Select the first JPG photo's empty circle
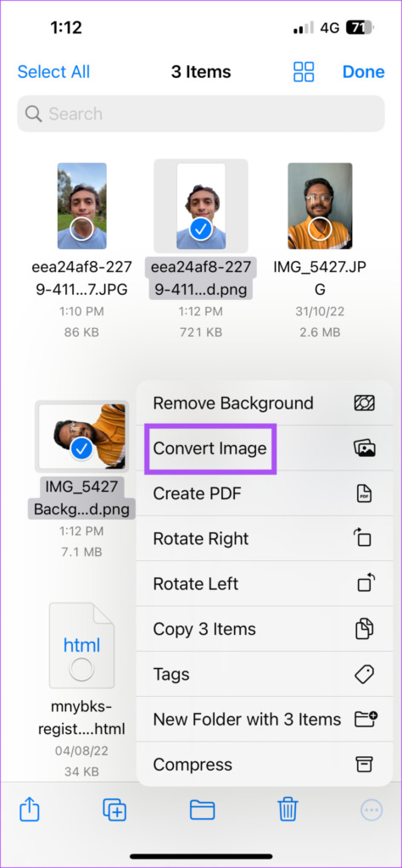 coord(82,229)
